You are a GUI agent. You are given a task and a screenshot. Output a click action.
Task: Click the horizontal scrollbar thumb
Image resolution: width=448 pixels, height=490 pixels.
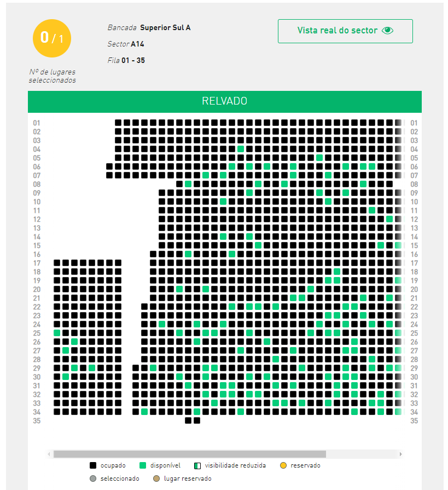click(189, 454)
